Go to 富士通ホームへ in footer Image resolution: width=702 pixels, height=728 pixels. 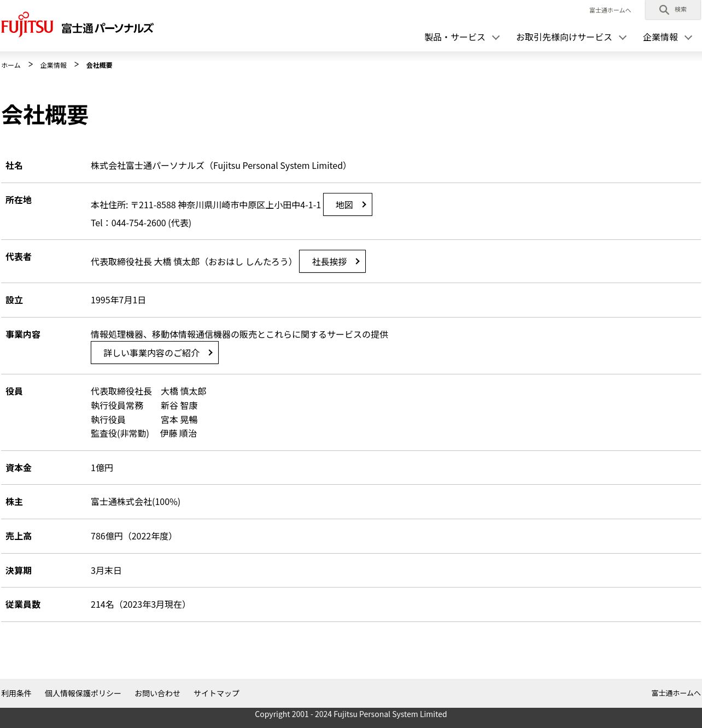click(676, 693)
